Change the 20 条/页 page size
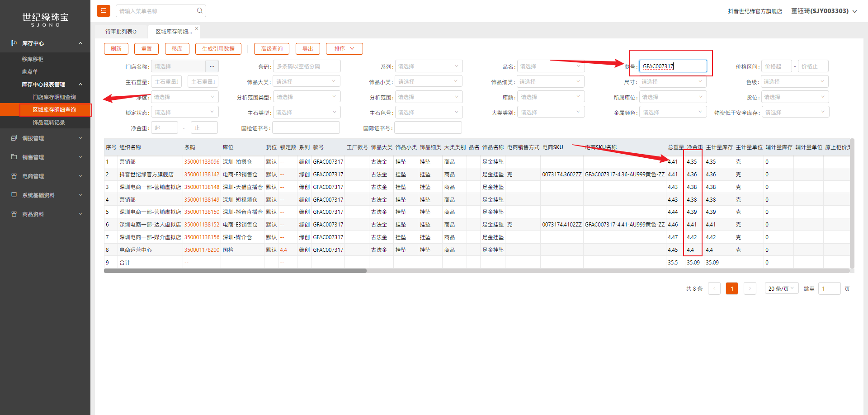 tap(781, 288)
